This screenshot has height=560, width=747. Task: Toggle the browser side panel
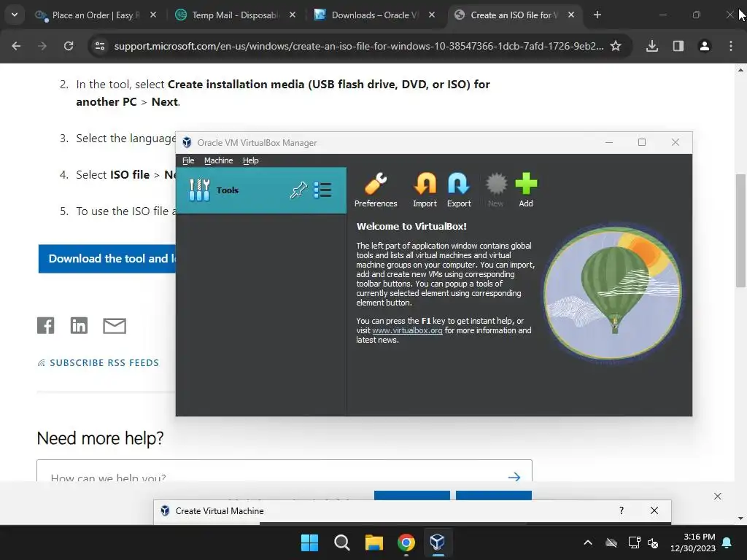click(x=678, y=46)
